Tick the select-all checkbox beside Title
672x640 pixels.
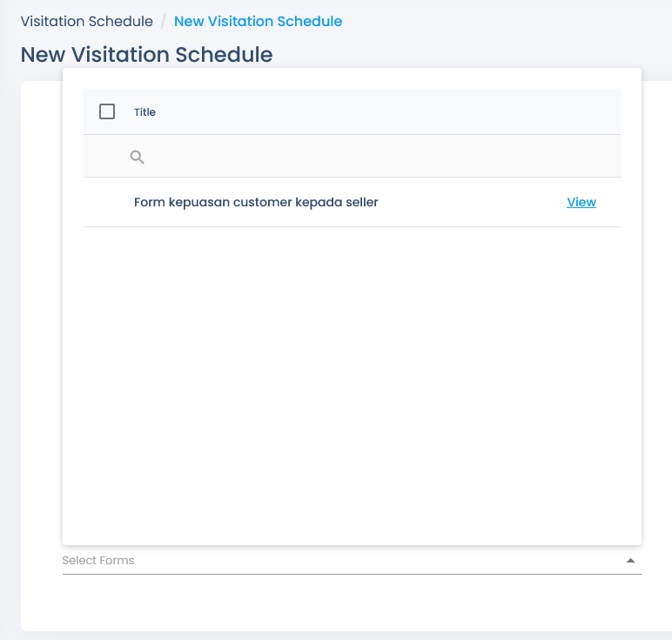pyautogui.click(x=107, y=111)
